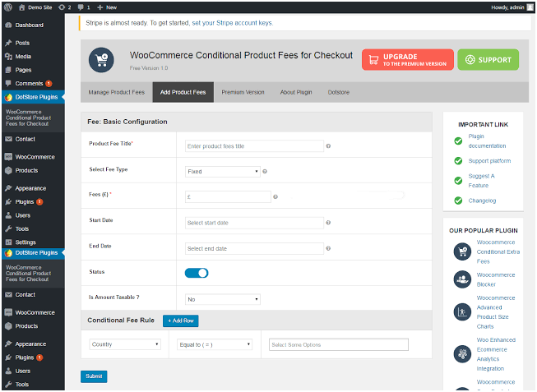Click the Select start date field

(x=254, y=223)
